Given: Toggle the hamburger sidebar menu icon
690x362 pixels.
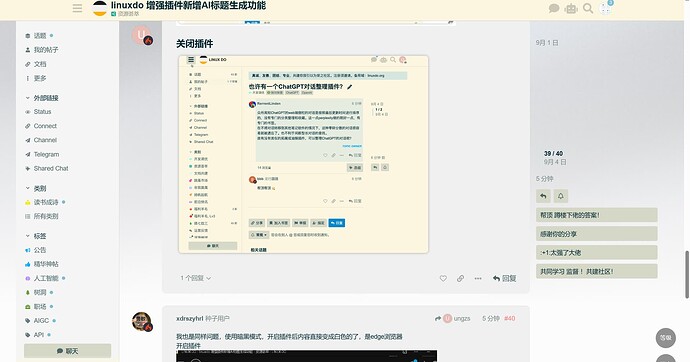Looking at the screenshot, I should pyautogui.click(x=77, y=8).
